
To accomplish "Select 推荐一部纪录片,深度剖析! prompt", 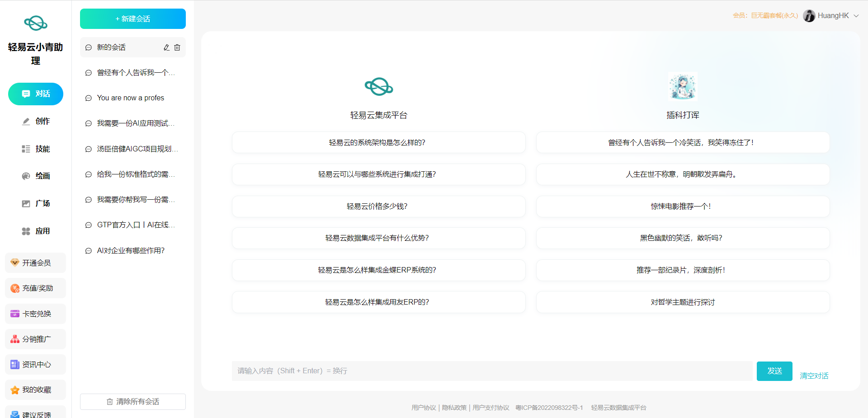I will 683,270.
